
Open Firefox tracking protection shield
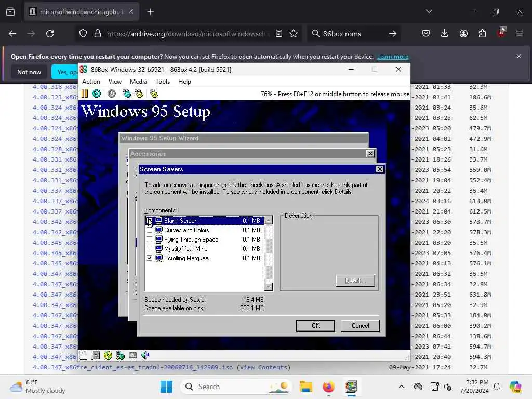click(83, 34)
